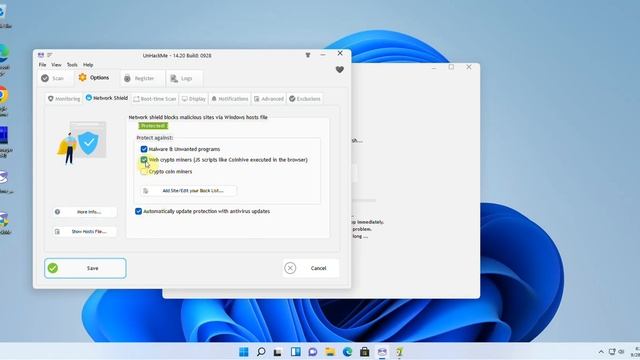
Task: Maximize the background window behind UnHackMe
Action: pos(451,67)
